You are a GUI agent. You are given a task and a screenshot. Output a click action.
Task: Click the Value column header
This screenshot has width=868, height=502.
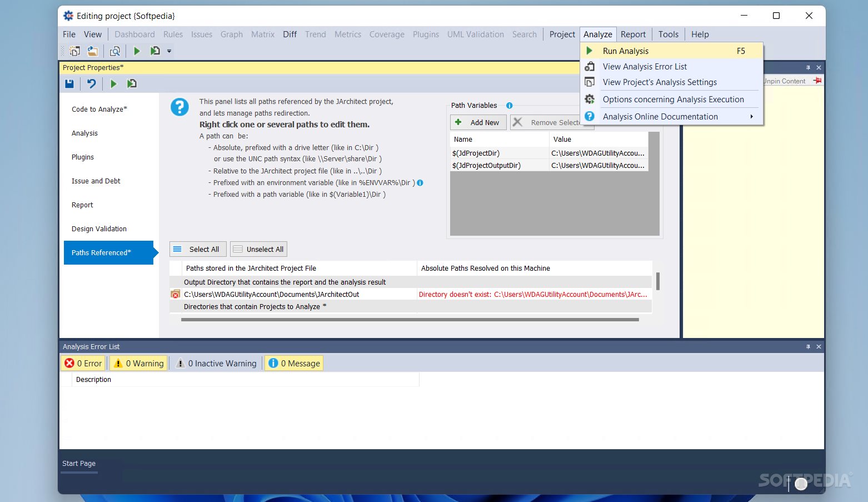[598, 140]
